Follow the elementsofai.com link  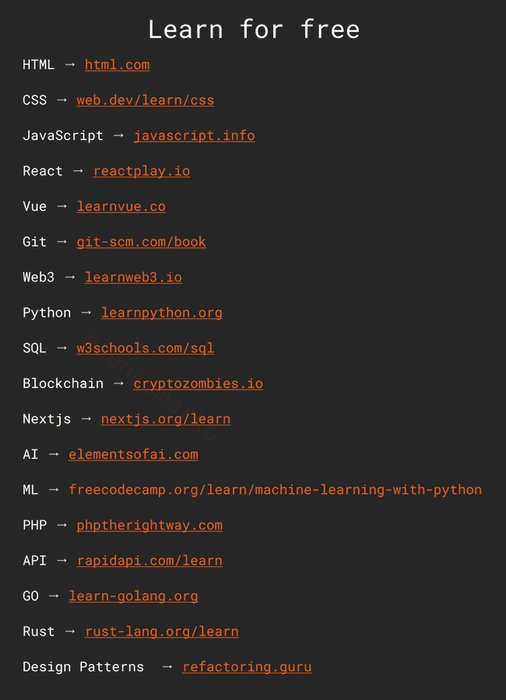coord(133,454)
